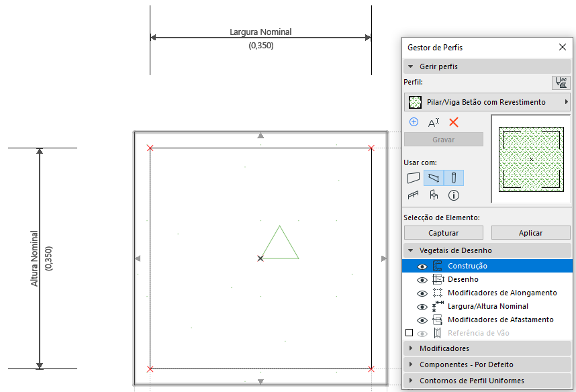The width and height of the screenshot is (576, 392).
Task: Click the Modificadores de Alongamento layer icon
Action: click(438, 293)
